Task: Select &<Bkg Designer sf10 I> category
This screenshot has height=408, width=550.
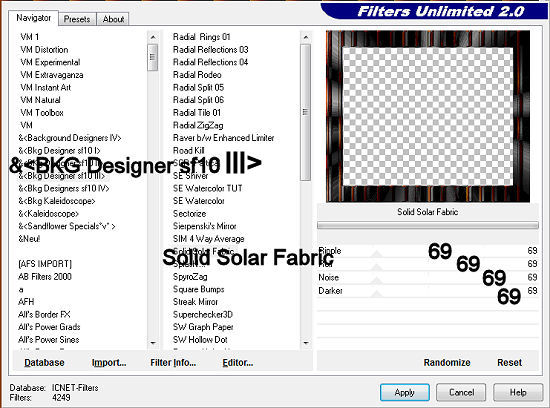Action: click(x=59, y=151)
